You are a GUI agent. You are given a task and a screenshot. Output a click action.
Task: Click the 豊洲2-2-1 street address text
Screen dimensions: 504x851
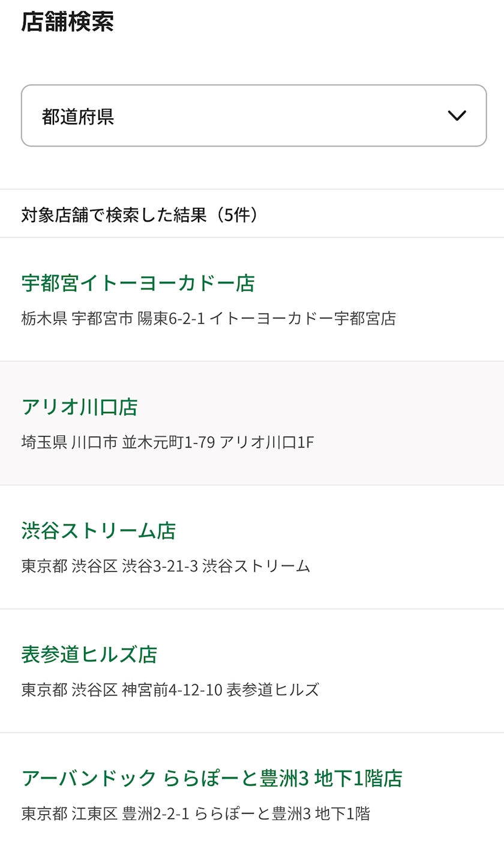155,814
